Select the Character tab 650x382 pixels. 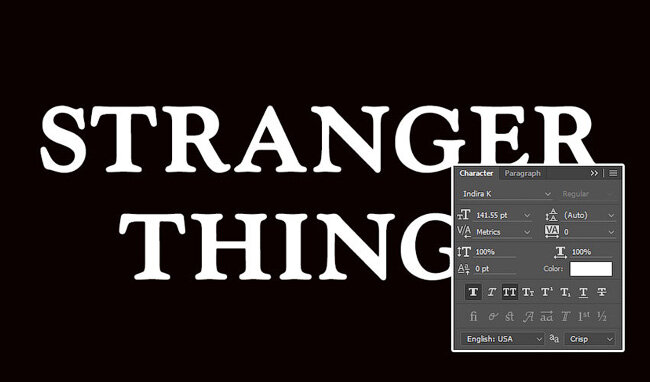(476, 173)
